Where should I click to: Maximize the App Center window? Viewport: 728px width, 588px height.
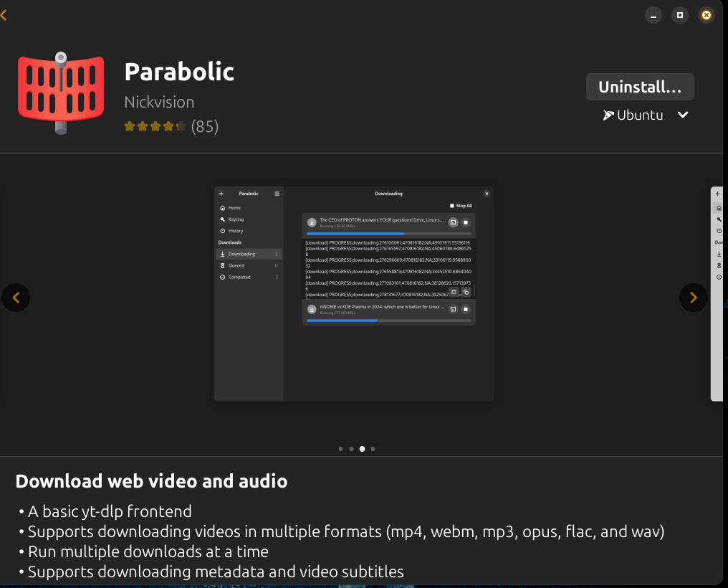[680, 15]
